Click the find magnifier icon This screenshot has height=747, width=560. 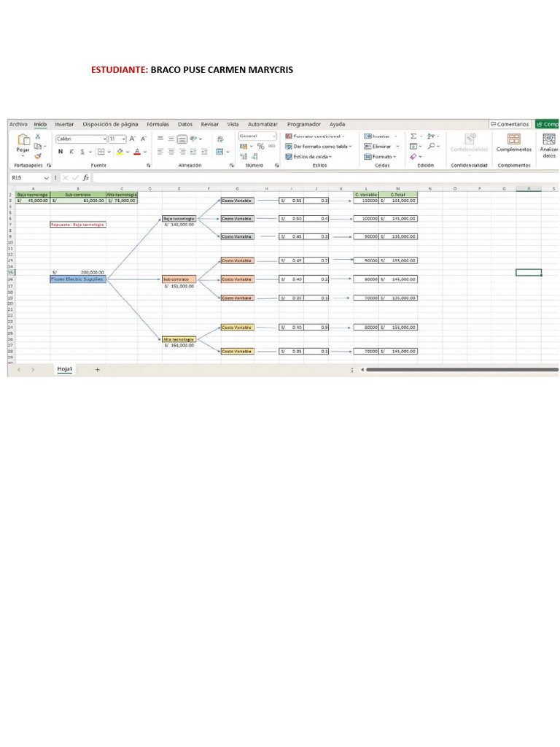(431, 146)
